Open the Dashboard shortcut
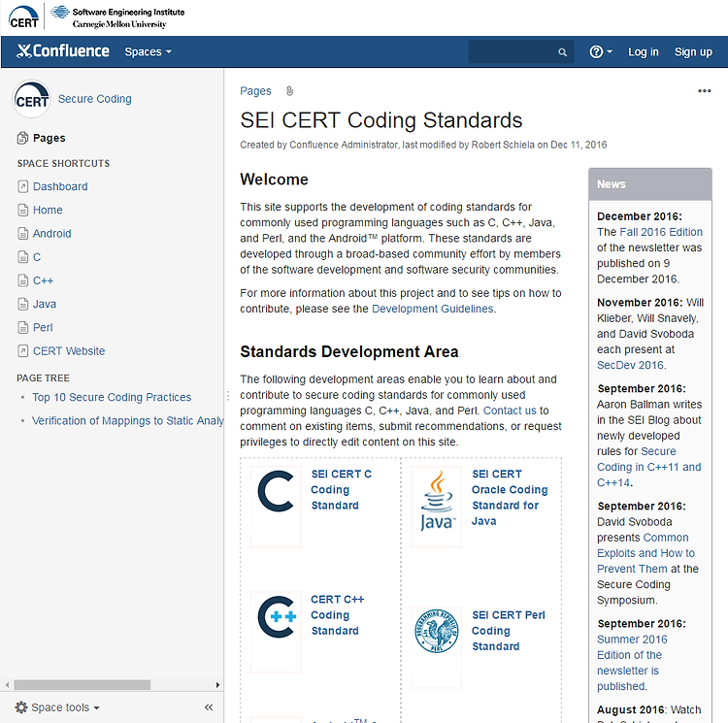 coord(60,186)
